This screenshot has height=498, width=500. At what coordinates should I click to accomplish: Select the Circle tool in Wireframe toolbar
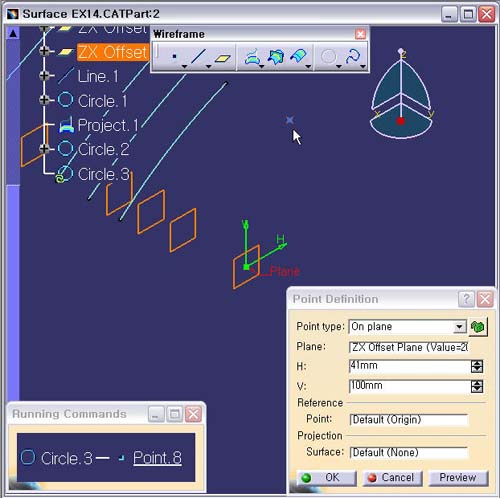click(x=329, y=57)
